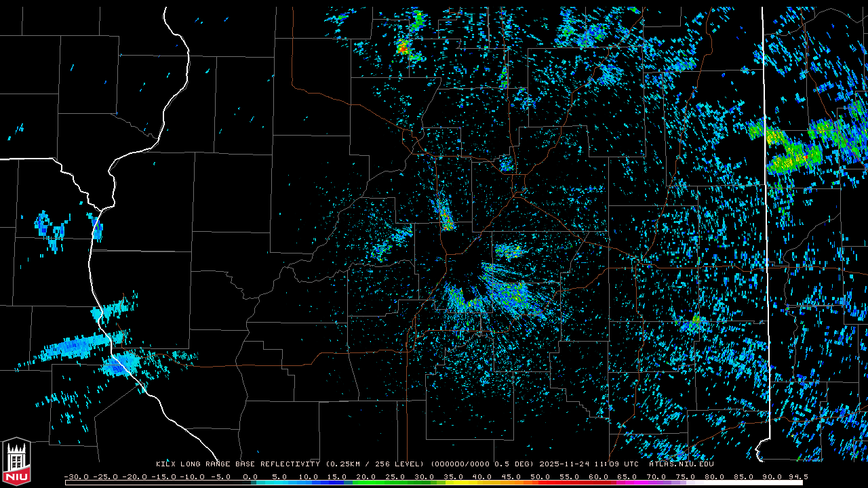Screen dimensions: 868x488
Task: Select the 2025-11-24 11:09 UTC timestamp
Action: (x=589, y=464)
